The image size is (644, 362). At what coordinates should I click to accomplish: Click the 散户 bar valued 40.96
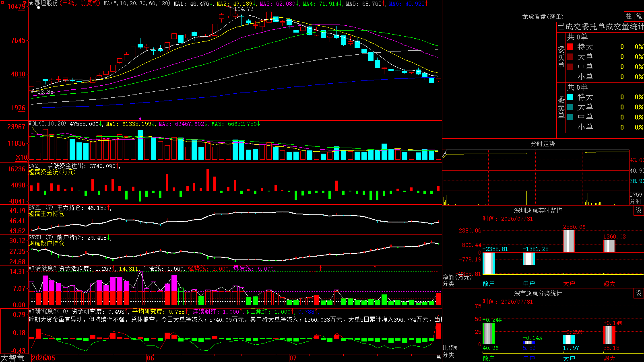(489, 333)
